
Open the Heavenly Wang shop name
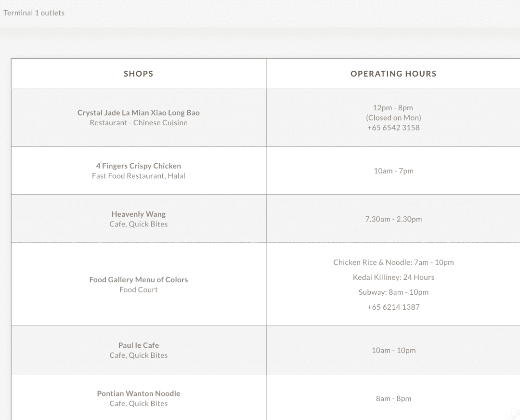click(x=138, y=214)
